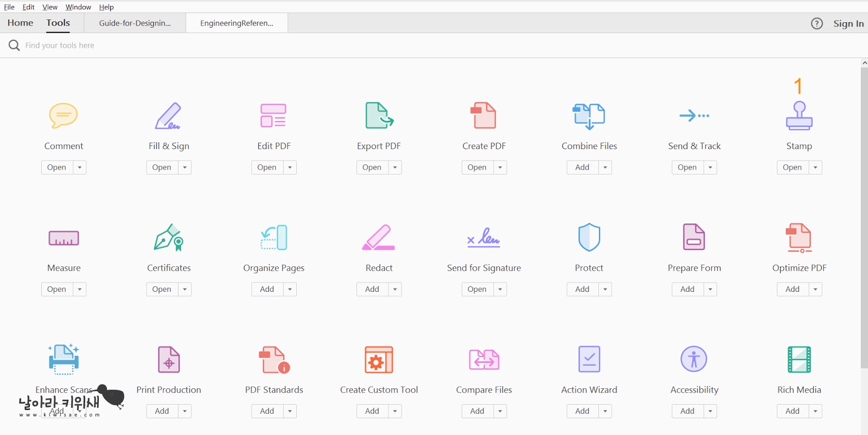Open the Window menu
The width and height of the screenshot is (868, 435).
tap(78, 7)
